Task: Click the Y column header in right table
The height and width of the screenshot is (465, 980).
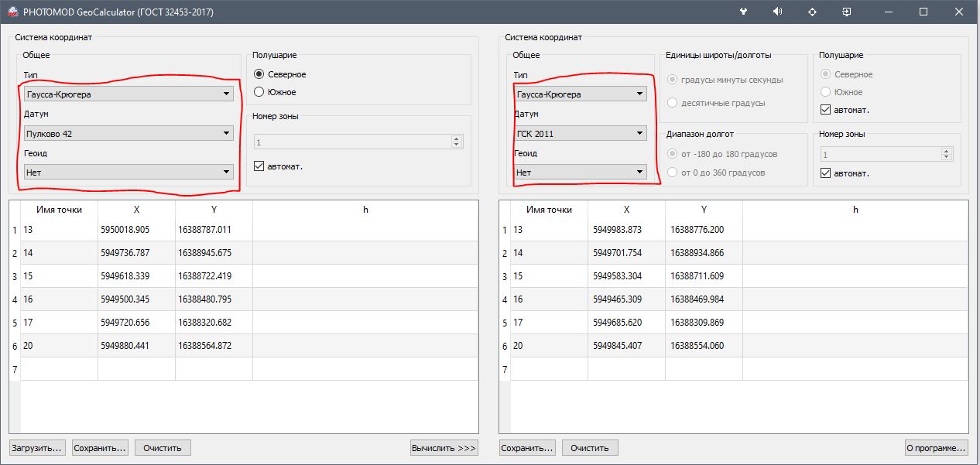Action: tap(704, 210)
